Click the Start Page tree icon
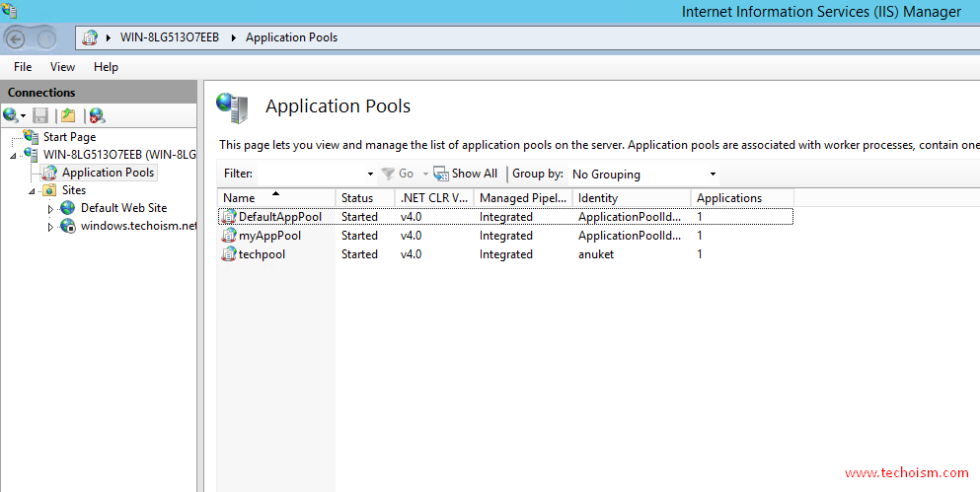 tap(31, 137)
